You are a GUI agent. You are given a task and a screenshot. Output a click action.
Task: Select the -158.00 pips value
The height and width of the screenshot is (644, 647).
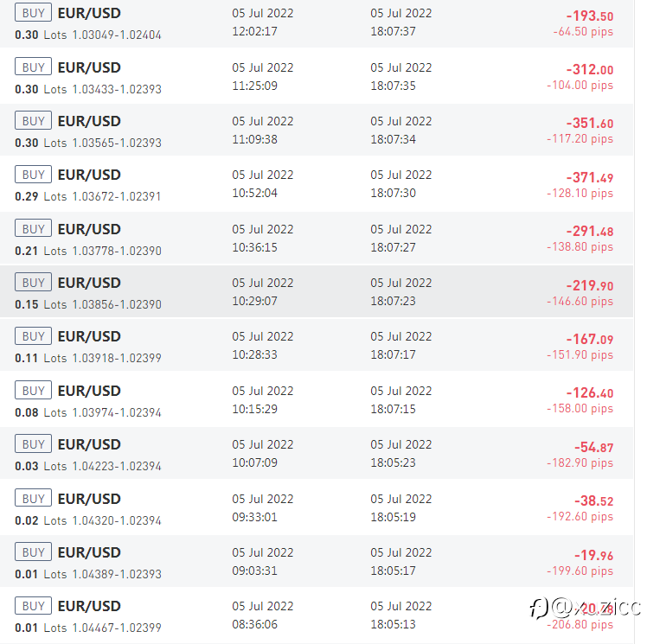pos(580,409)
